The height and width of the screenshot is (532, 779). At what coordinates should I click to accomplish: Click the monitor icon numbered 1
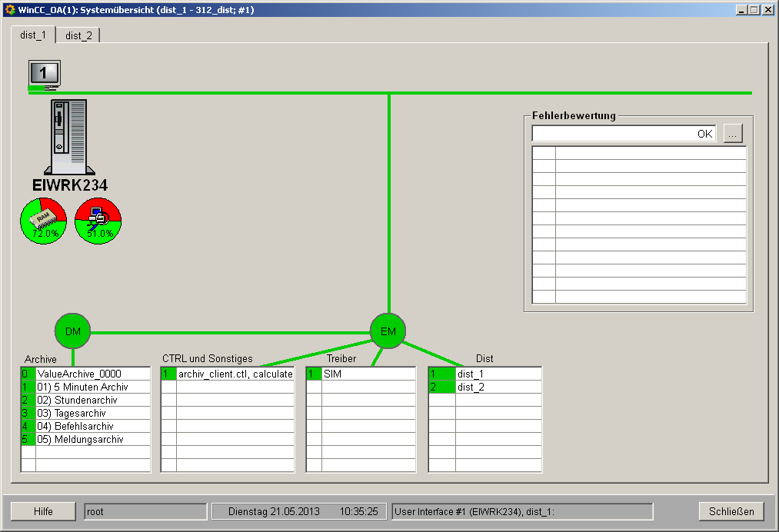(44, 74)
